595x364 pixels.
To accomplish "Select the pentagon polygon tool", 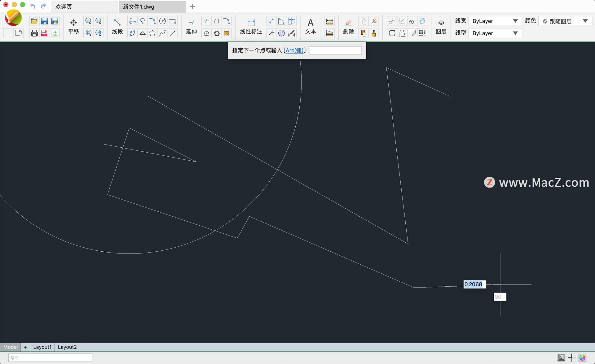I will 152,33.
